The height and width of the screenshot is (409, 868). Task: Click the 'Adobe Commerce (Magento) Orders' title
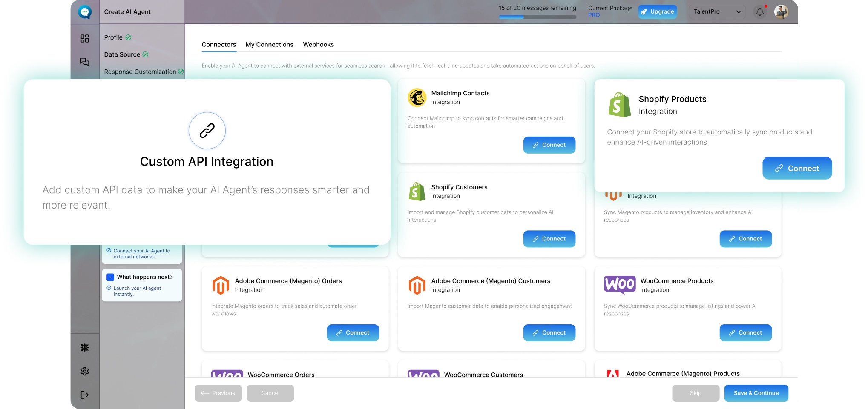(x=288, y=281)
